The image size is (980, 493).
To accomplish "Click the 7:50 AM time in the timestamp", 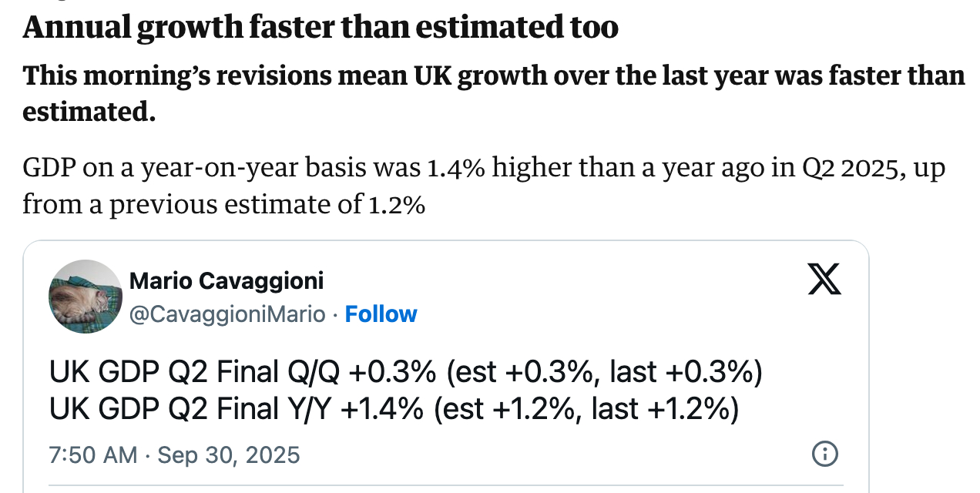I will coord(93,454).
